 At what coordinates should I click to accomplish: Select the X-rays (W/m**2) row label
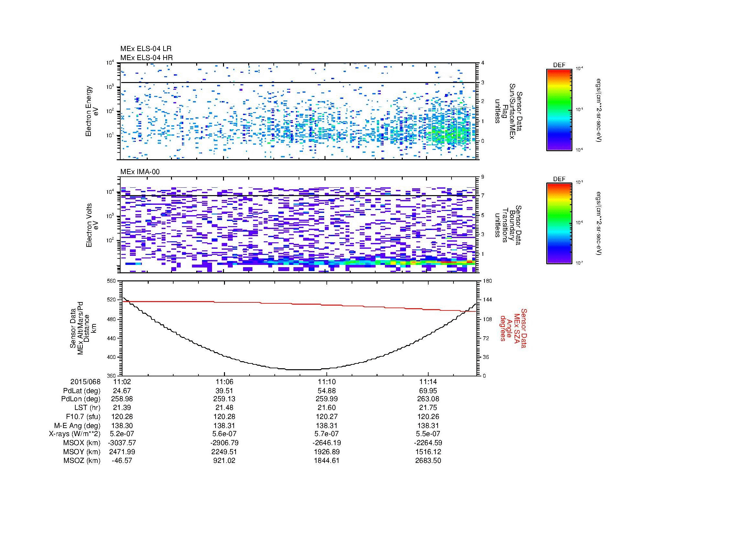pyautogui.click(x=75, y=434)
